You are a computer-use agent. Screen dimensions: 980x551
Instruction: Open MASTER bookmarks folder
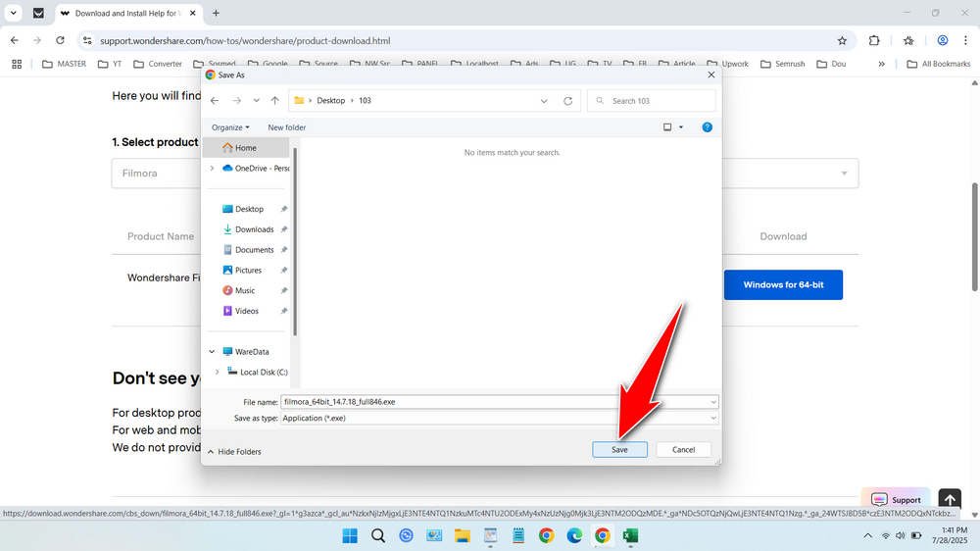tap(64, 64)
